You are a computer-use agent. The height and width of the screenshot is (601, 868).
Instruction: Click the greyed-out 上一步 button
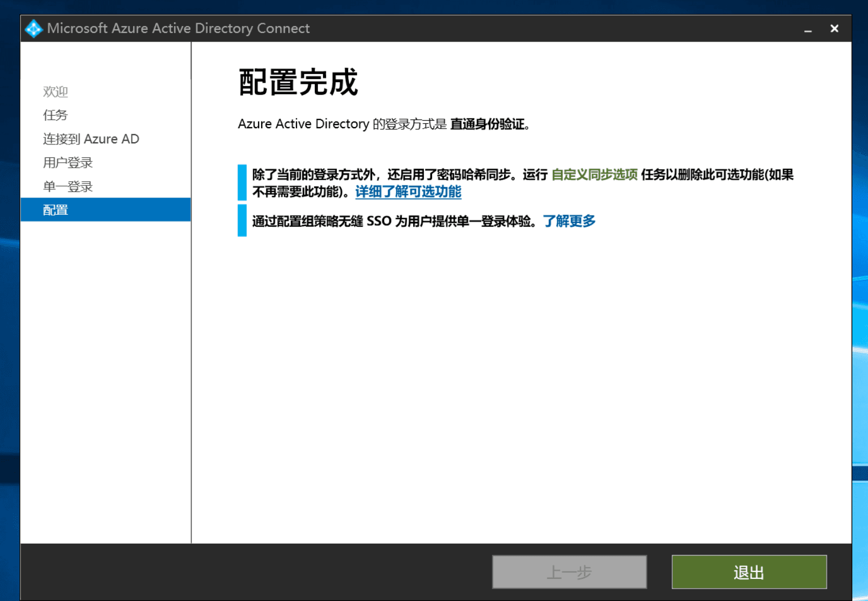[569, 572]
